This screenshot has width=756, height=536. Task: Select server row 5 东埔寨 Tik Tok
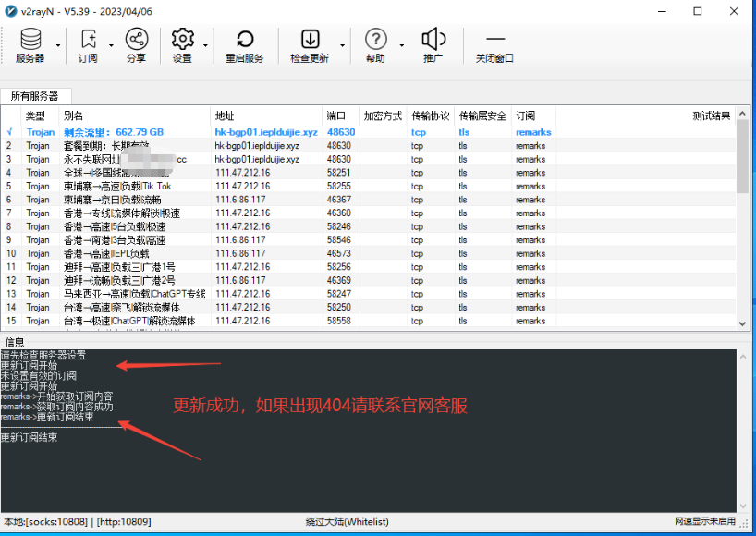coord(116,186)
